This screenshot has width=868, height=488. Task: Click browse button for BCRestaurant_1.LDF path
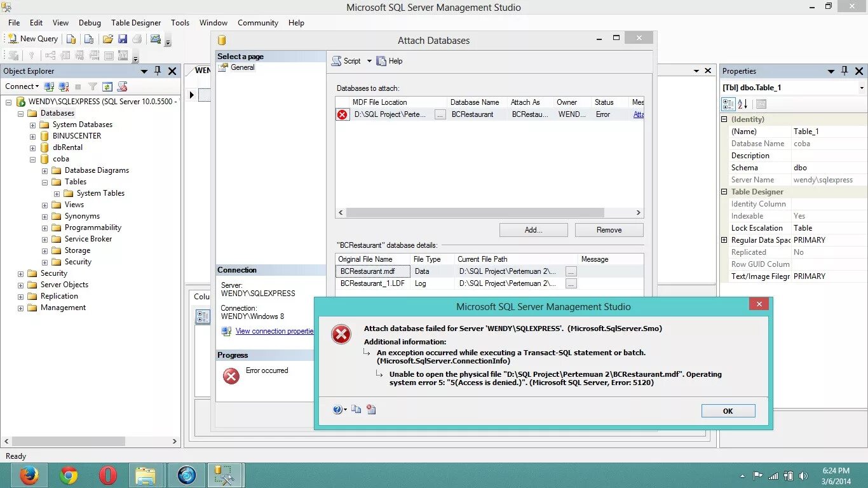coord(571,283)
